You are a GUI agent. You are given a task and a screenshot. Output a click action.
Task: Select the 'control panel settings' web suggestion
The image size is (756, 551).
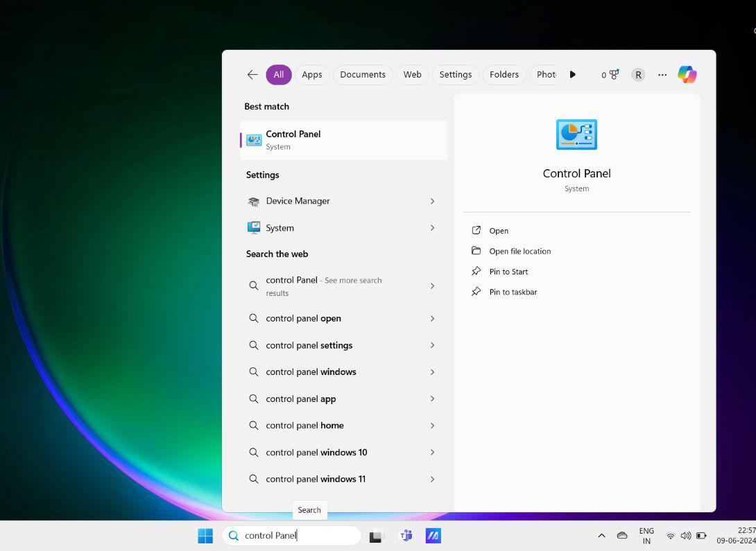[343, 345]
